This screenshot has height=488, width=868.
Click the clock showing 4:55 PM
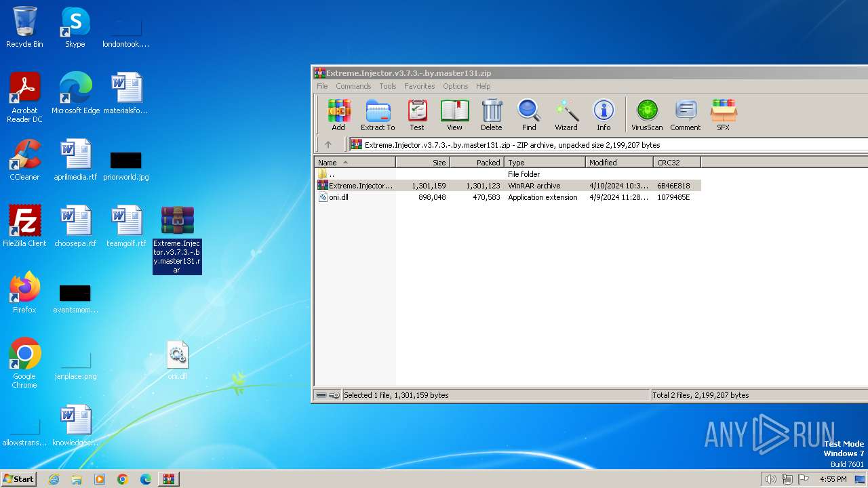[x=833, y=479]
